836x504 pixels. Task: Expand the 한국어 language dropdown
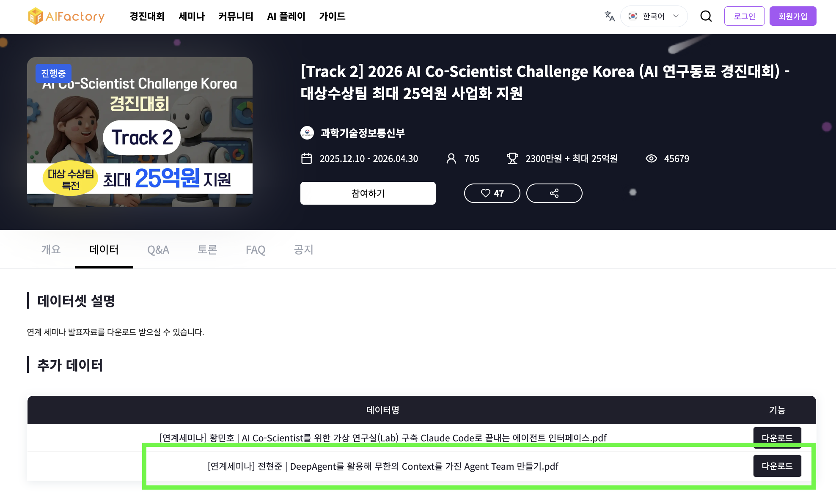[x=654, y=16]
